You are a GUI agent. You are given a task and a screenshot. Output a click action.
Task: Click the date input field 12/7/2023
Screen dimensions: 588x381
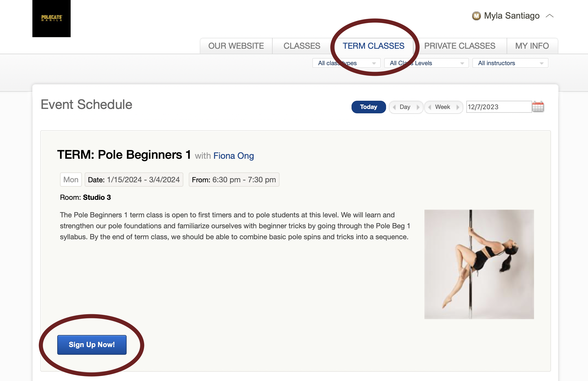tap(498, 107)
